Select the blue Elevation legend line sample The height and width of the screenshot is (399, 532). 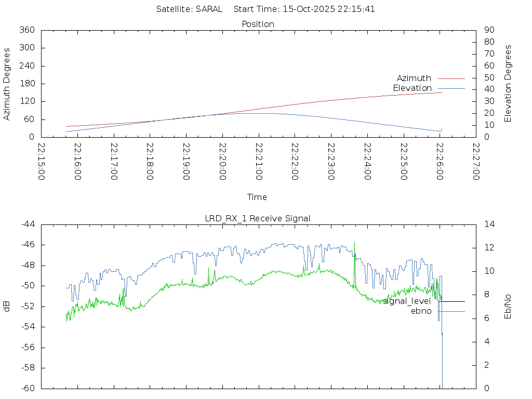pyautogui.click(x=451, y=88)
